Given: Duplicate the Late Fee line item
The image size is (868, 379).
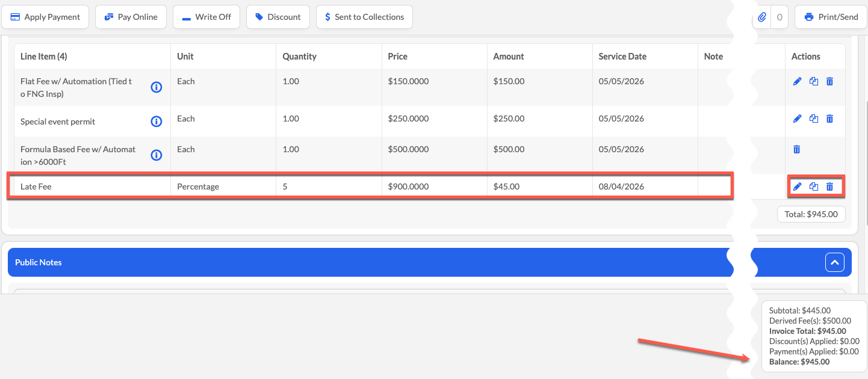Looking at the screenshot, I should point(814,186).
